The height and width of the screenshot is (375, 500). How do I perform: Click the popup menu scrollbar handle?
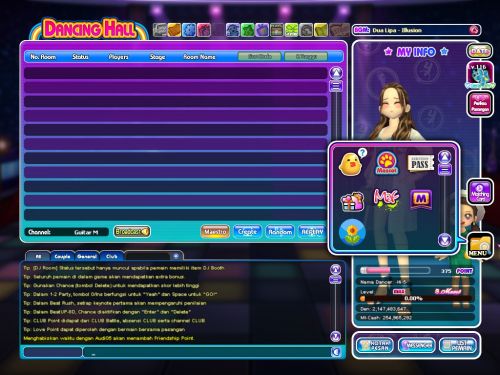click(445, 170)
